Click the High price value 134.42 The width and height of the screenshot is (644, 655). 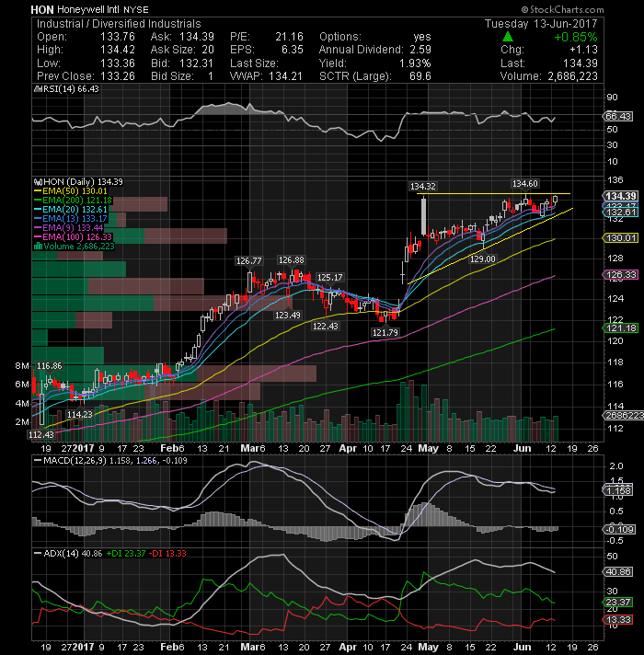(x=118, y=50)
